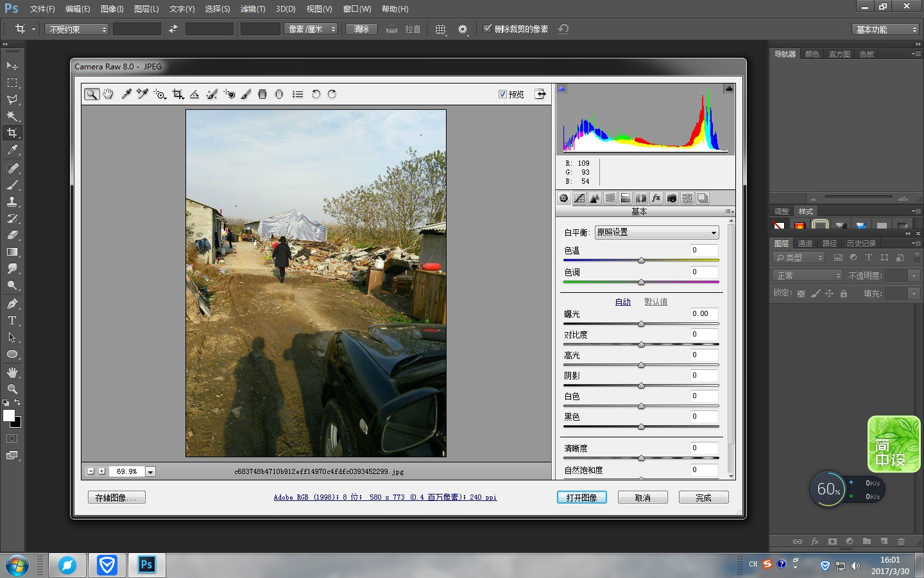Select the Radial Filter tool
924x578 pixels.
point(279,94)
